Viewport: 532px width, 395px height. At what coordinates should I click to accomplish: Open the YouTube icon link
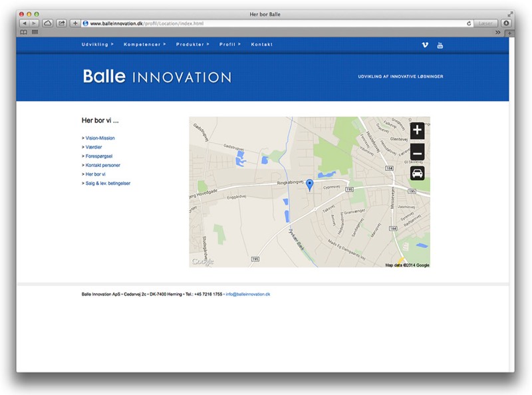440,45
